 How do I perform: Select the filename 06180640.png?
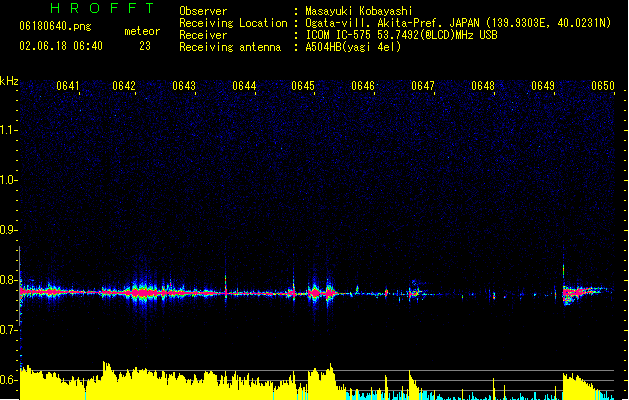(55, 26)
